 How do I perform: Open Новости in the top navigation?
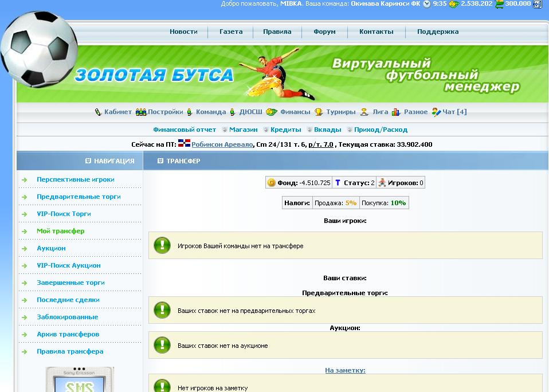click(x=183, y=32)
